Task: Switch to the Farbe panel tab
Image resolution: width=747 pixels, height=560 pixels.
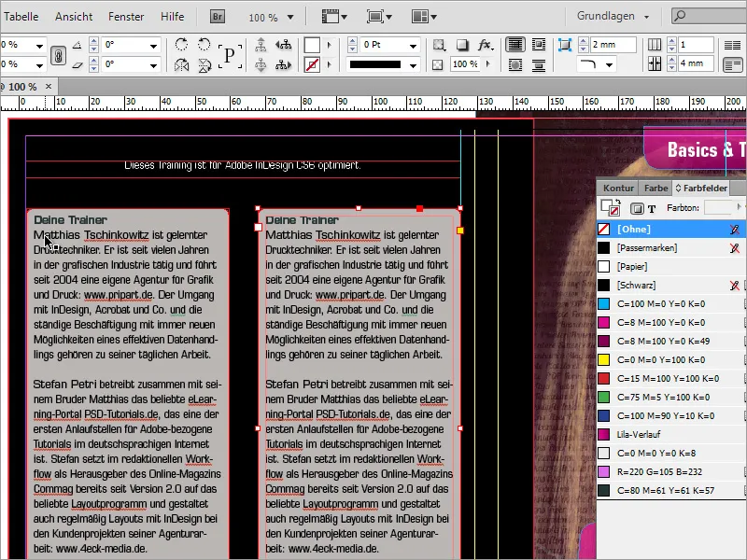Action: (655, 189)
